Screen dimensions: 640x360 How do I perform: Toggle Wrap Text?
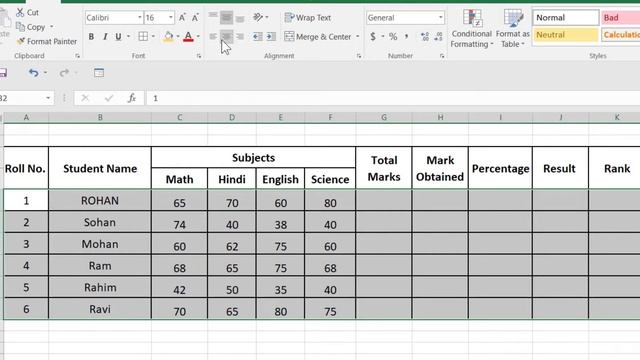308,18
